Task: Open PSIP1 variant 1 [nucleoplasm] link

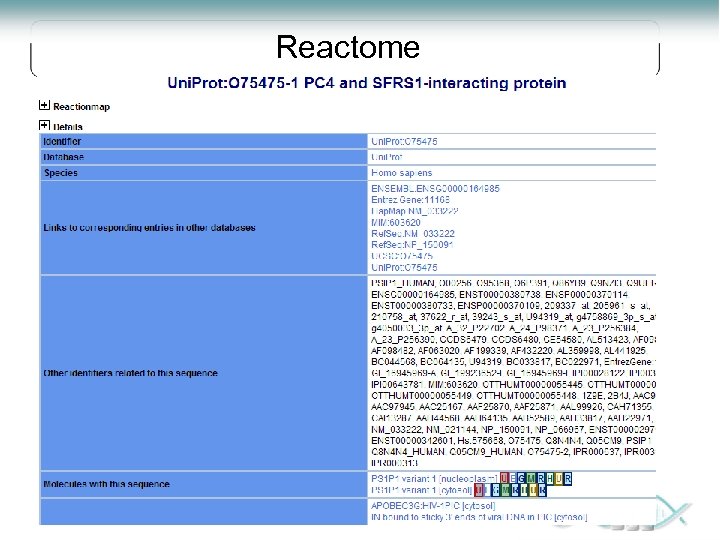Action: [434, 479]
